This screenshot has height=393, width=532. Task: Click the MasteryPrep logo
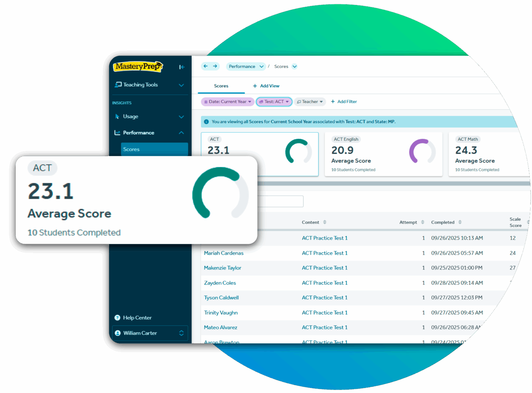coord(138,66)
